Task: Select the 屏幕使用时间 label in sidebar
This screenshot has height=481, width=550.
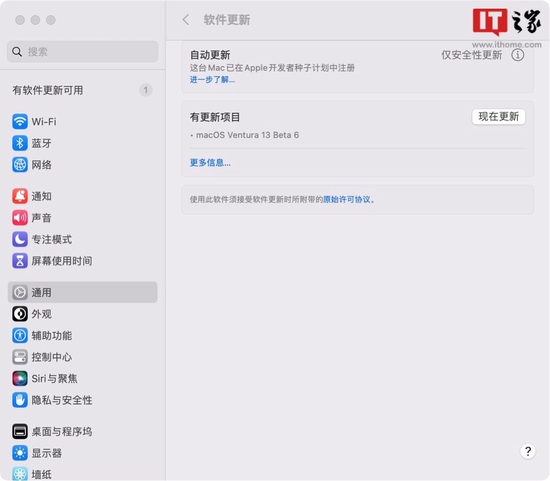Action: coord(62,261)
